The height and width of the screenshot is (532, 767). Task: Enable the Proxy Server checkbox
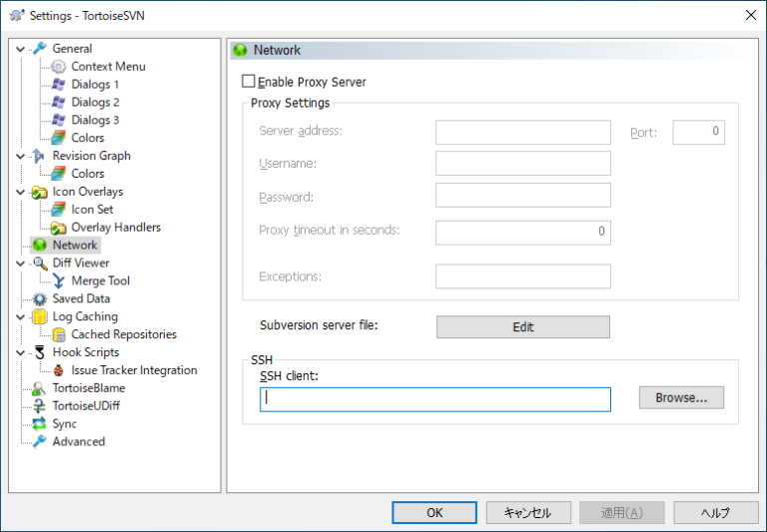(249, 82)
